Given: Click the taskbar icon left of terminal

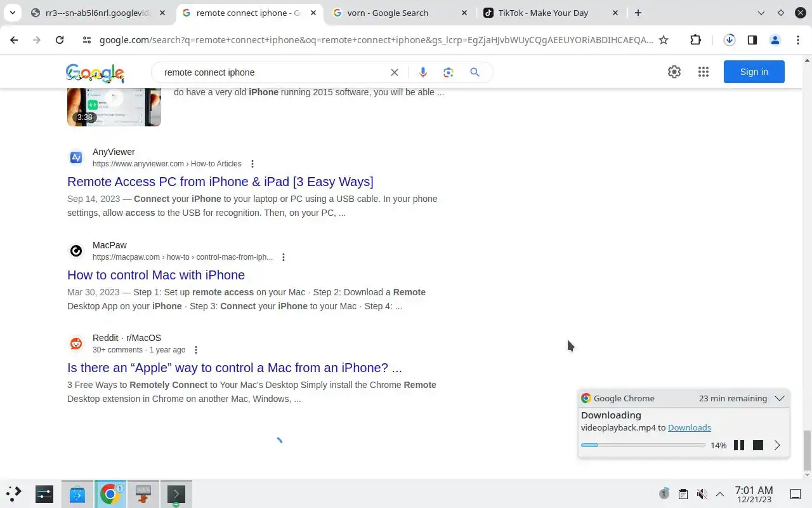Looking at the screenshot, I should coord(143,494).
